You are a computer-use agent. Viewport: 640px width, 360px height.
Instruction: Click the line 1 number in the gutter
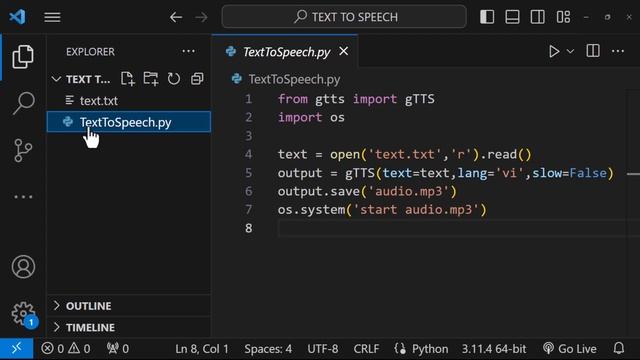pos(249,99)
